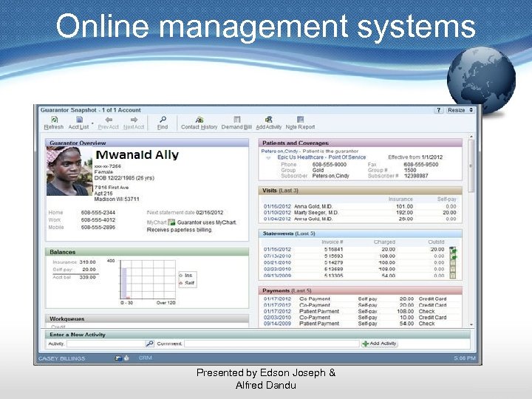Click the scroll up arrow
Screen dimensions: 532x399
point(471,137)
